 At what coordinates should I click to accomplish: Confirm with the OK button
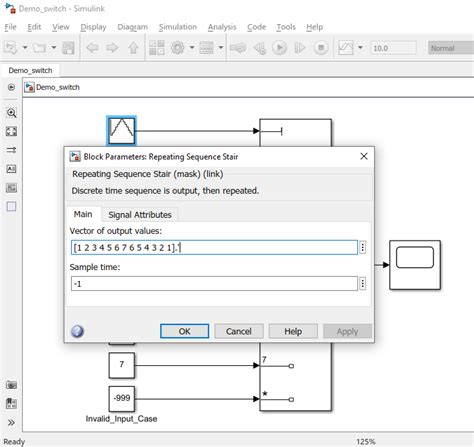(x=184, y=331)
